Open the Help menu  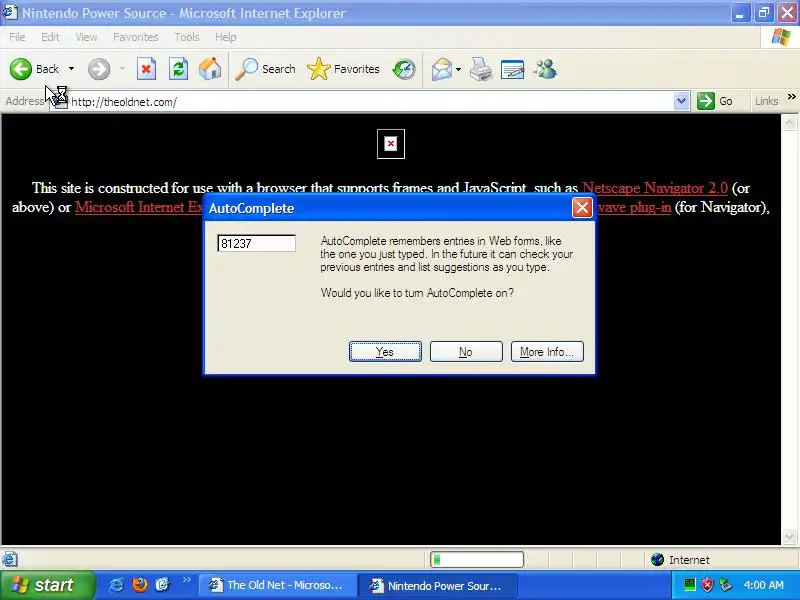[226, 37]
